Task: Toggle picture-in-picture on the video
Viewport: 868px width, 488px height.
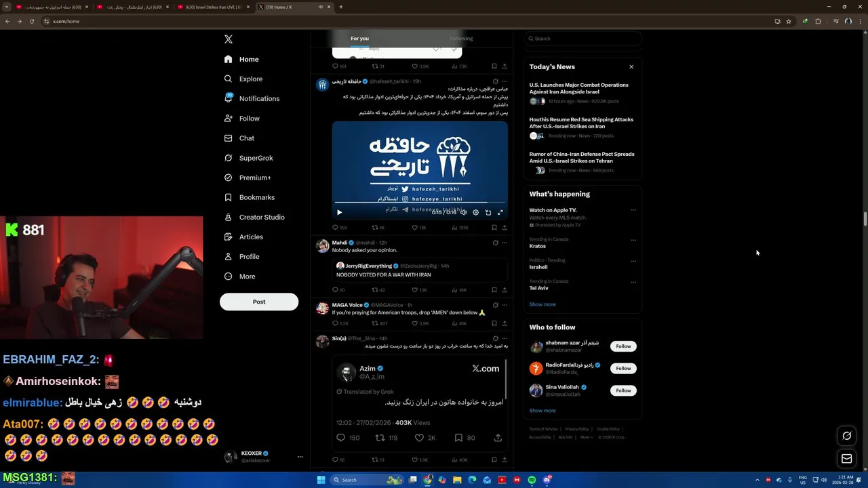Action: click(x=488, y=212)
